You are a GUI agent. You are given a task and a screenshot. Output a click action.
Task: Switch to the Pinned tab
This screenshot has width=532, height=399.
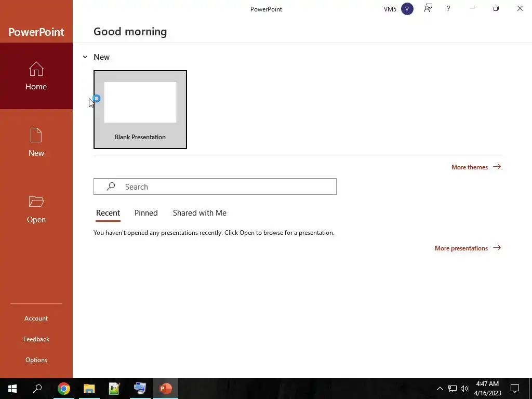point(146,213)
